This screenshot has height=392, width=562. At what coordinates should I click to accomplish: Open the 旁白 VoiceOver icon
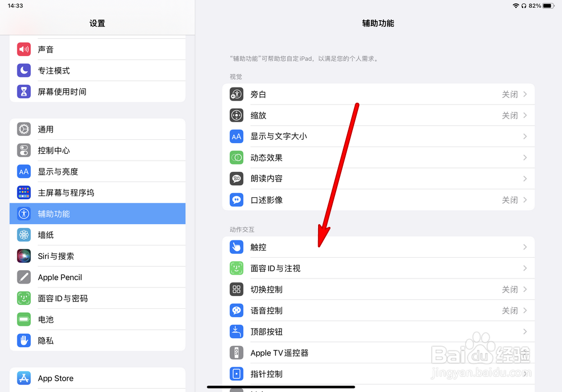click(x=236, y=94)
